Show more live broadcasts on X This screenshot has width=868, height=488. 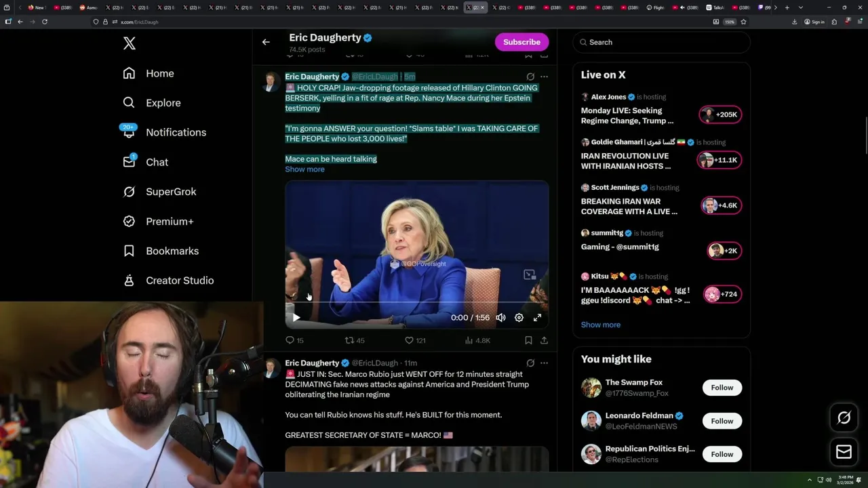[x=600, y=325]
